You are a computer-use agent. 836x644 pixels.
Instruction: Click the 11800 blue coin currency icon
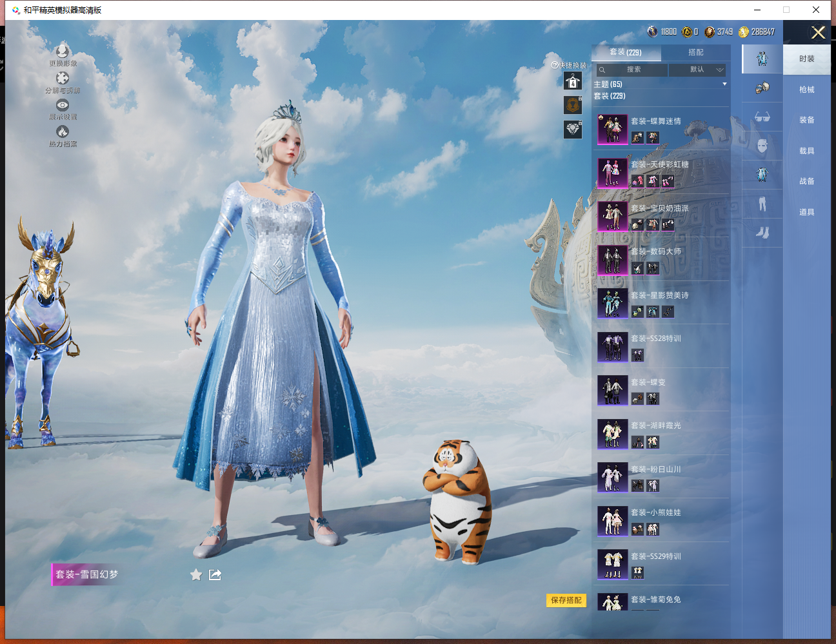[x=653, y=32]
